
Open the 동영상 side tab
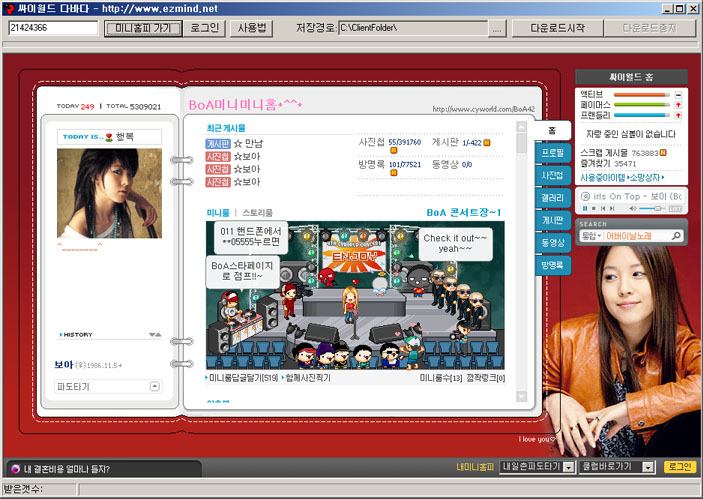552,243
